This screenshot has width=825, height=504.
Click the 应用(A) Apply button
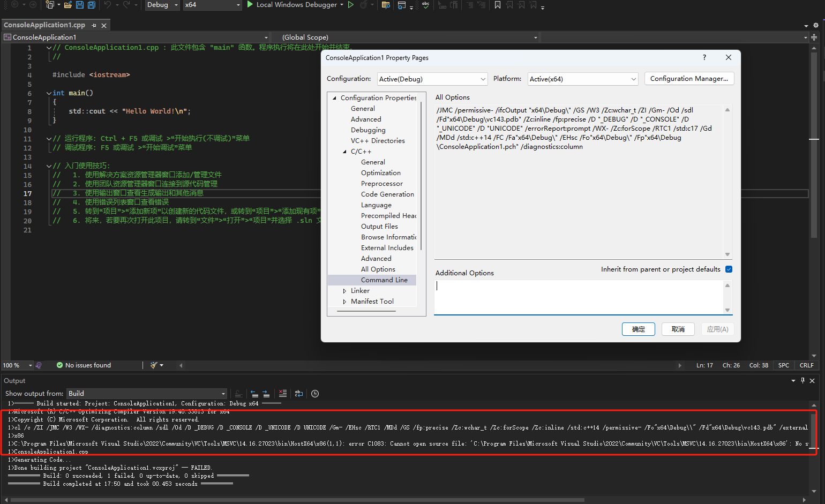(717, 329)
